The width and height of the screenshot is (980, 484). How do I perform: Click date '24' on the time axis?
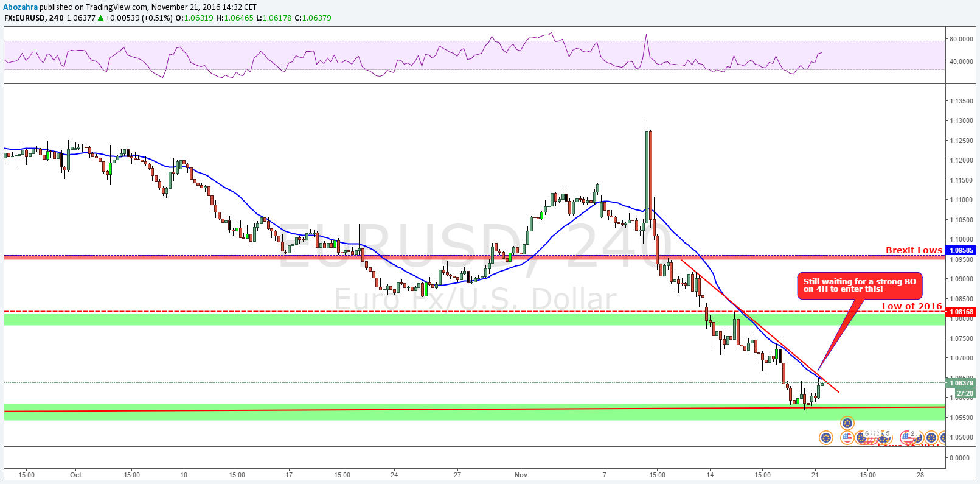click(394, 475)
